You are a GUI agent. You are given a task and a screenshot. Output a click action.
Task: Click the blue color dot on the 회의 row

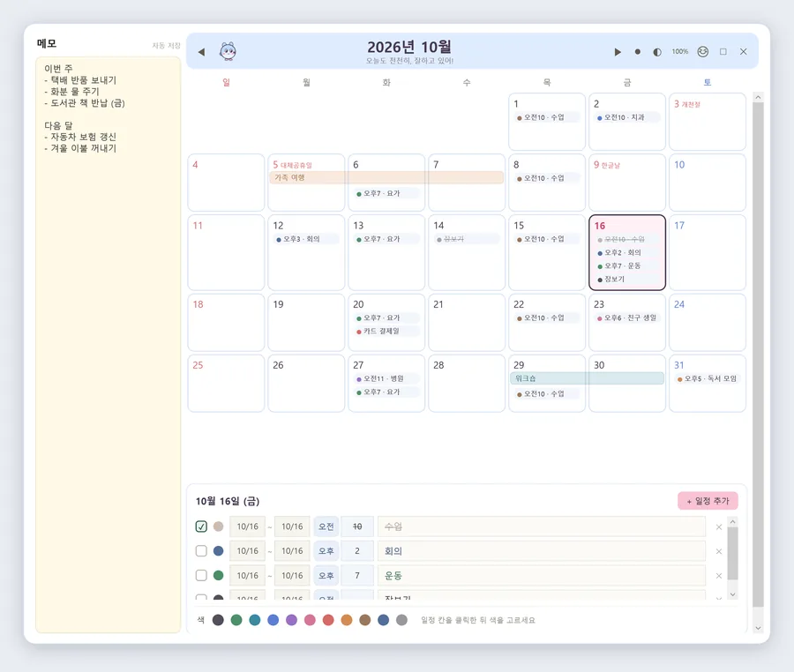pyautogui.click(x=218, y=550)
